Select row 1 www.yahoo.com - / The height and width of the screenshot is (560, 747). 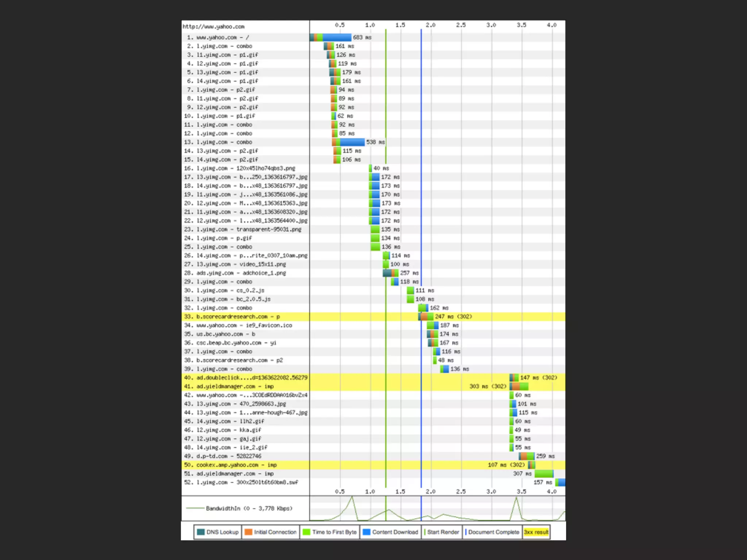(x=373, y=37)
